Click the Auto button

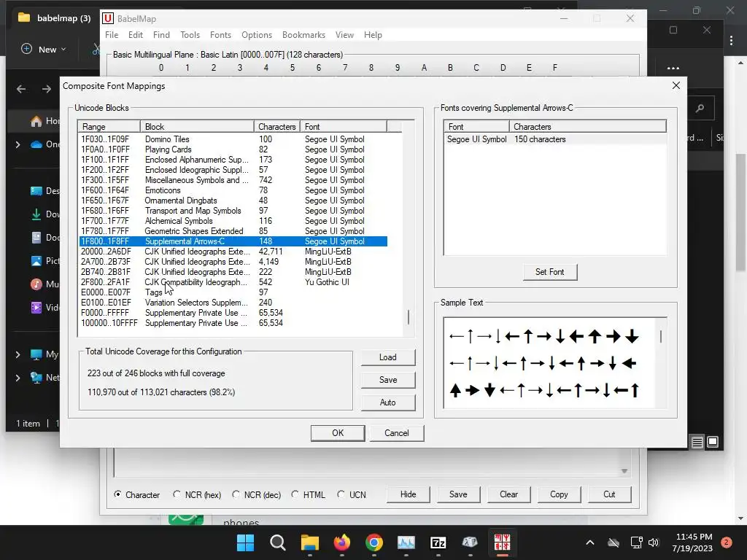click(388, 402)
